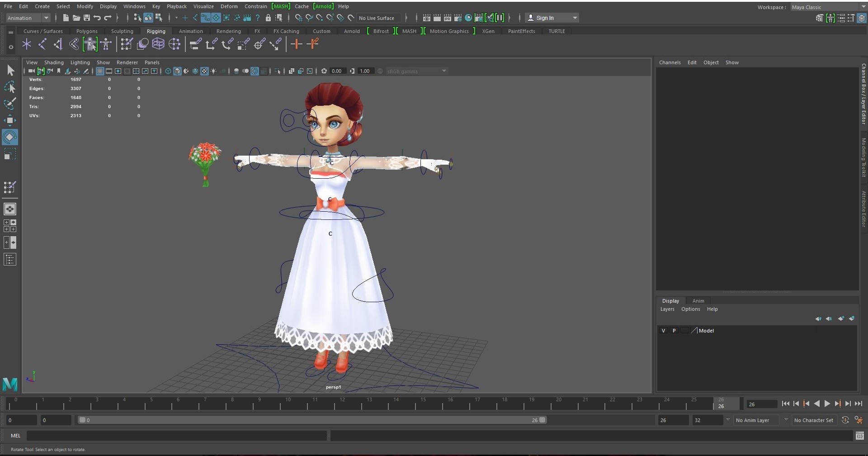The height and width of the screenshot is (456, 868).
Task: Select the Scale tool in the toolbox
Action: [9, 154]
